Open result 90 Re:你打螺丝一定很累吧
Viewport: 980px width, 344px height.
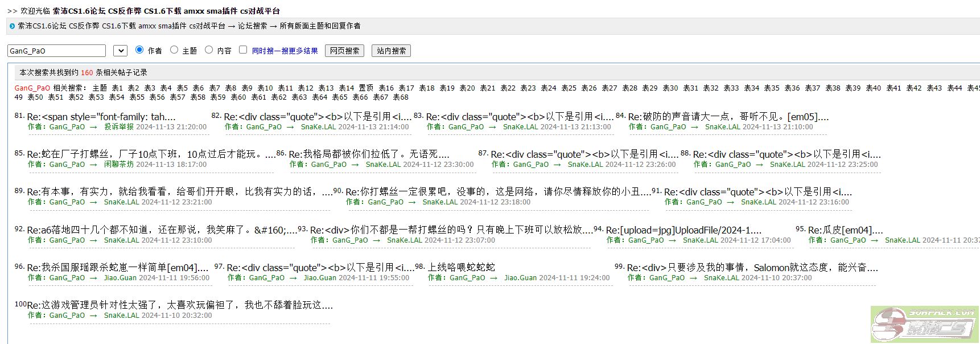point(498,192)
